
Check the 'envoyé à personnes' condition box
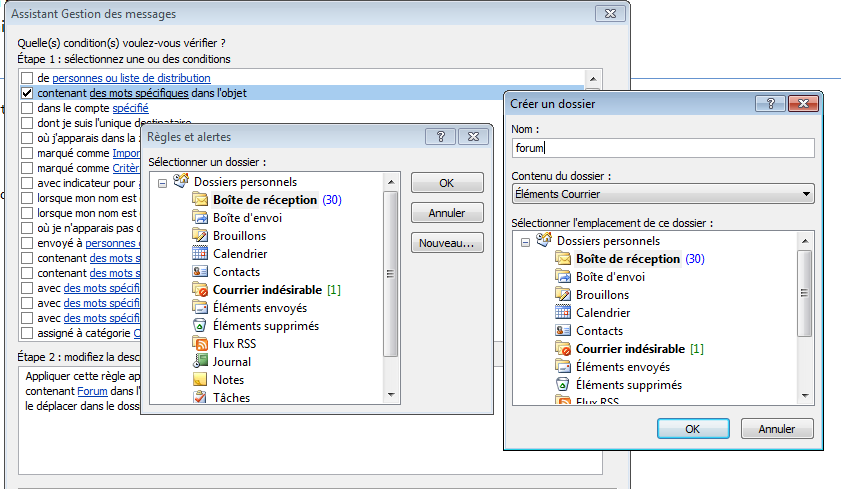click(27, 243)
